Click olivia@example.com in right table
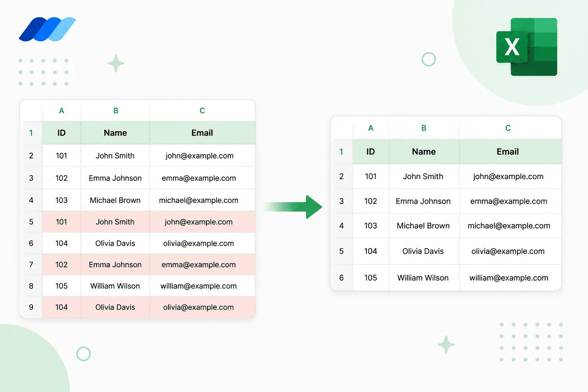Viewport: 588px width, 392px height. 508,252
